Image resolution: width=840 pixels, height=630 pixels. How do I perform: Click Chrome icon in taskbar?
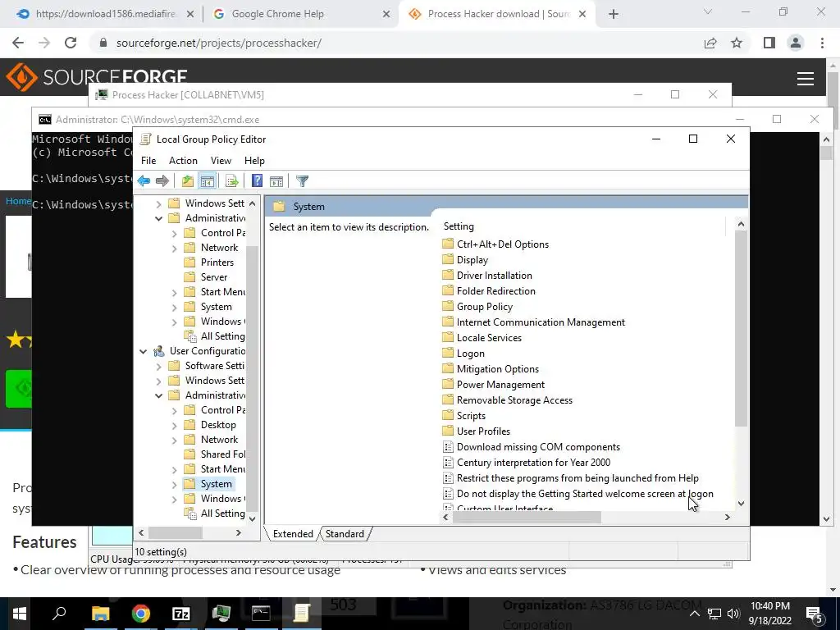point(141,614)
